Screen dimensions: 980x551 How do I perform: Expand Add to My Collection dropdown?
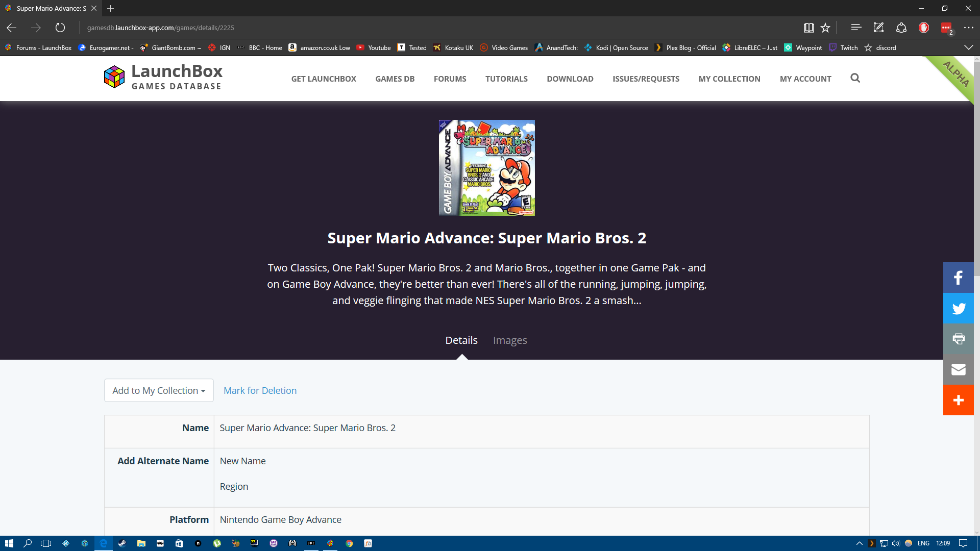tap(159, 390)
